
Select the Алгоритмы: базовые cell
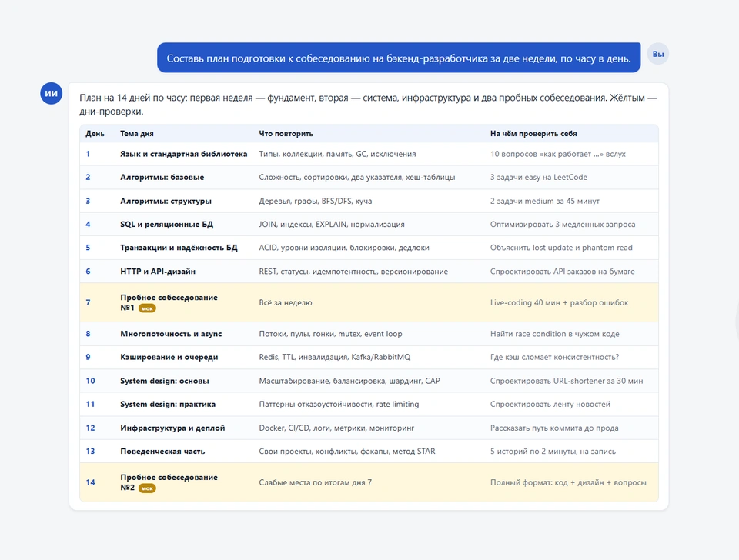click(162, 177)
